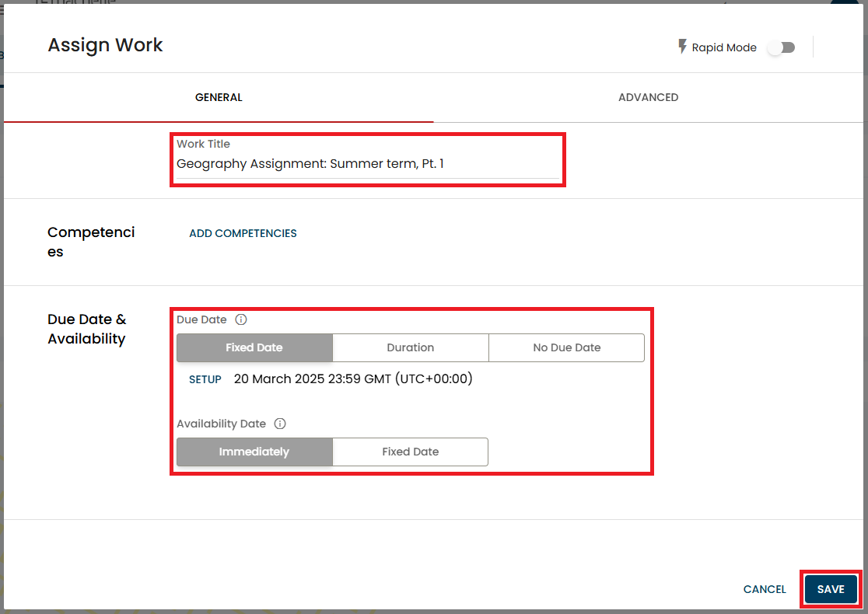The width and height of the screenshot is (868, 614).
Task: Cancel the Assign Work dialog
Action: tap(765, 589)
